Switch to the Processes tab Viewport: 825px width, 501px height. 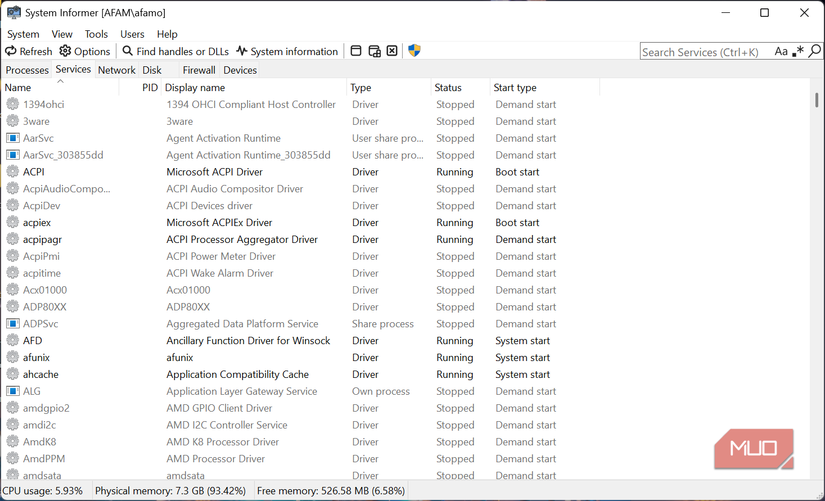(27, 70)
